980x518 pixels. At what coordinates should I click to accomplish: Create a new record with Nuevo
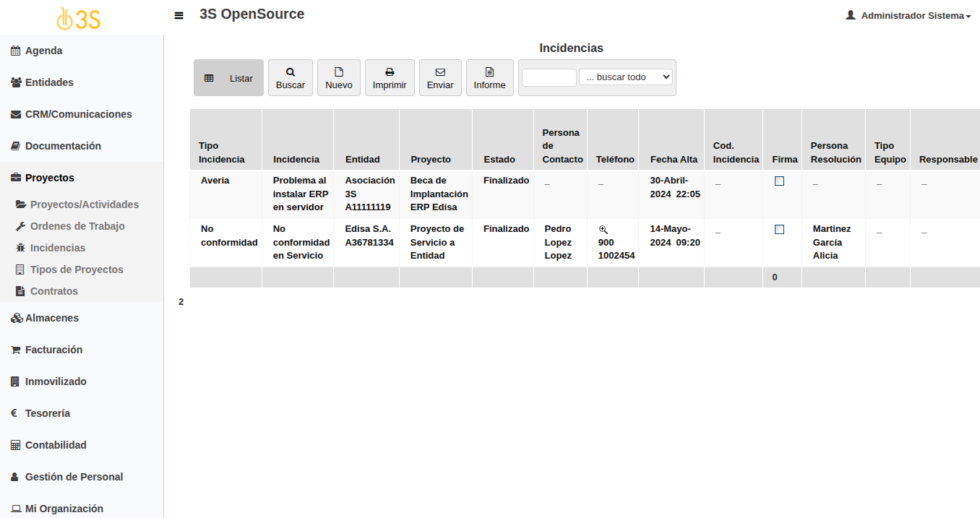pyautogui.click(x=339, y=78)
